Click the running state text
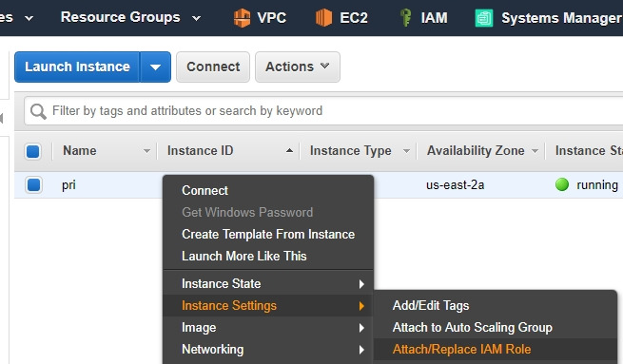The height and width of the screenshot is (364, 623). coord(597,185)
